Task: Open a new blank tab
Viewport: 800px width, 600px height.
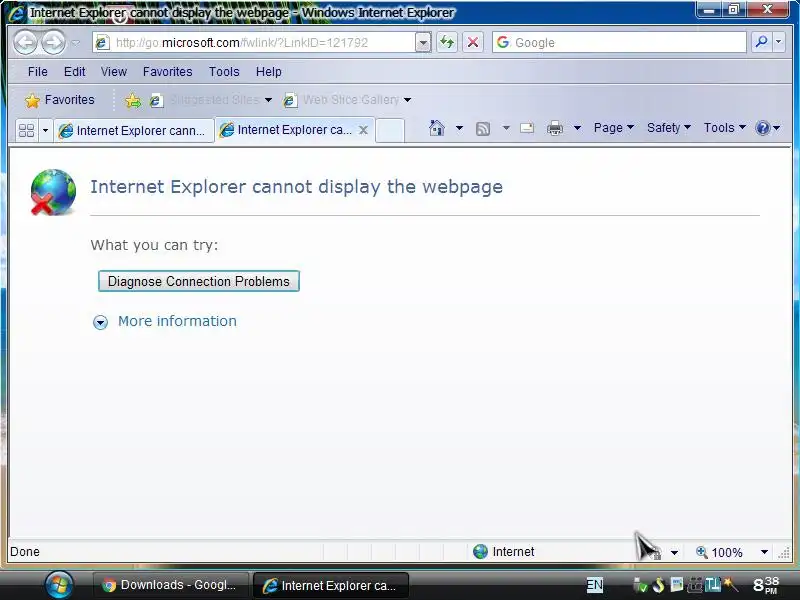Action: tap(390, 130)
